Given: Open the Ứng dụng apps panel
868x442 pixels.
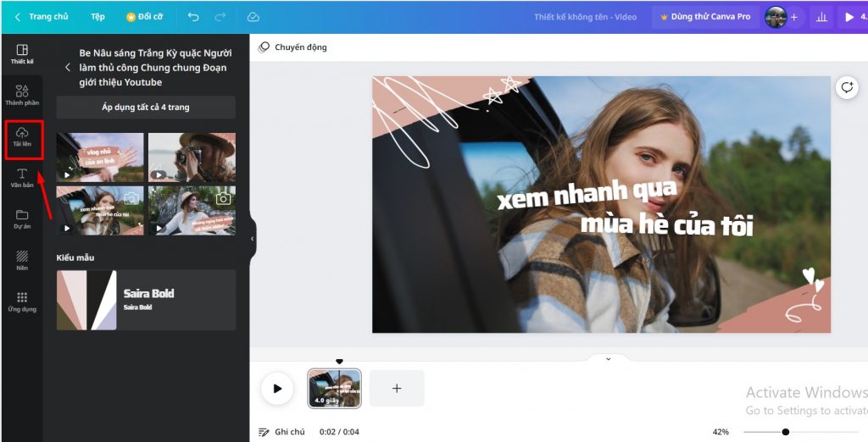Looking at the screenshot, I should pos(22,302).
